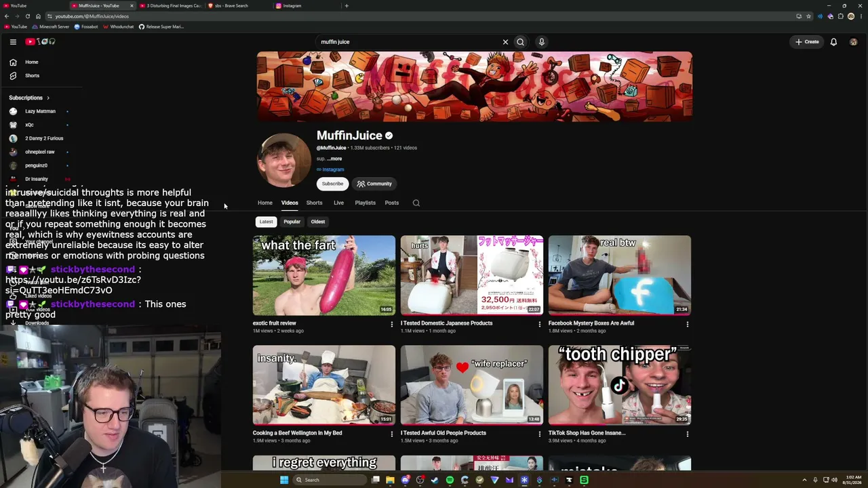Sort videos by Oldest
The height and width of the screenshot is (488, 868).
tap(318, 222)
